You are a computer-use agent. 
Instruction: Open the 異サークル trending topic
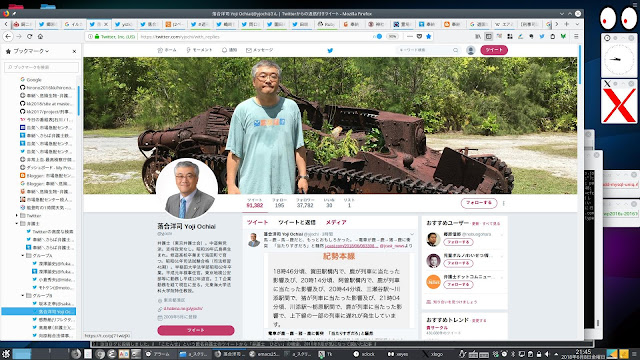[x=437, y=327]
